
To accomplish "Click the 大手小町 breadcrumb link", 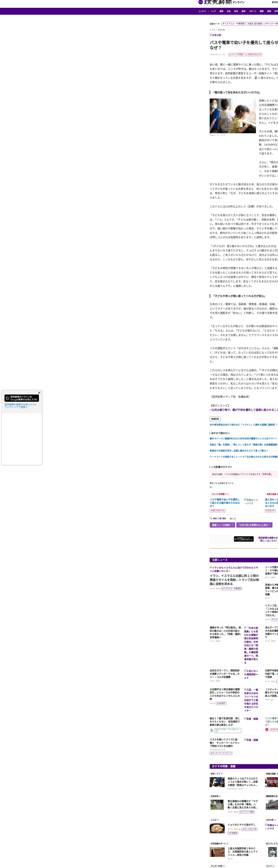I will [x=221, y=30].
